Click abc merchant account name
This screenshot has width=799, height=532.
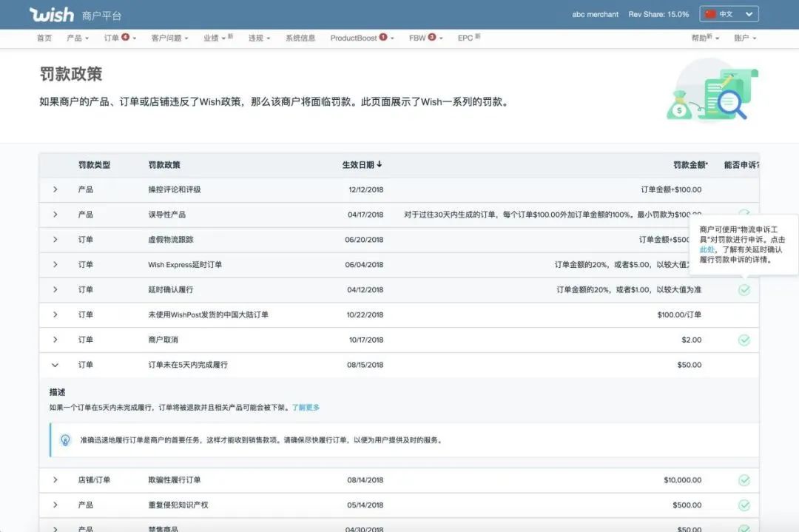click(x=595, y=14)
